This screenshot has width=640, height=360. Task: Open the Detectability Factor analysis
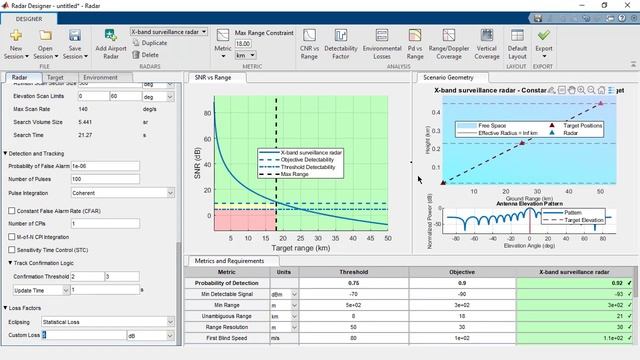tap(341, 44)
